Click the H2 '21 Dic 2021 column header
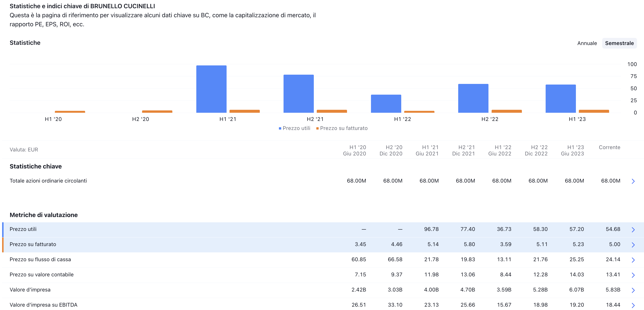Image resolution: width=644 pixels, height=310 pixels. (463, 150)
